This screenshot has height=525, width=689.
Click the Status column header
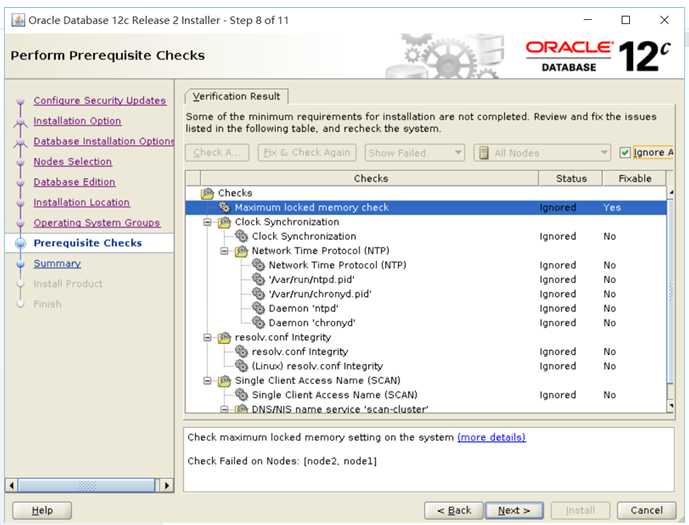click(x=571, y=178)
